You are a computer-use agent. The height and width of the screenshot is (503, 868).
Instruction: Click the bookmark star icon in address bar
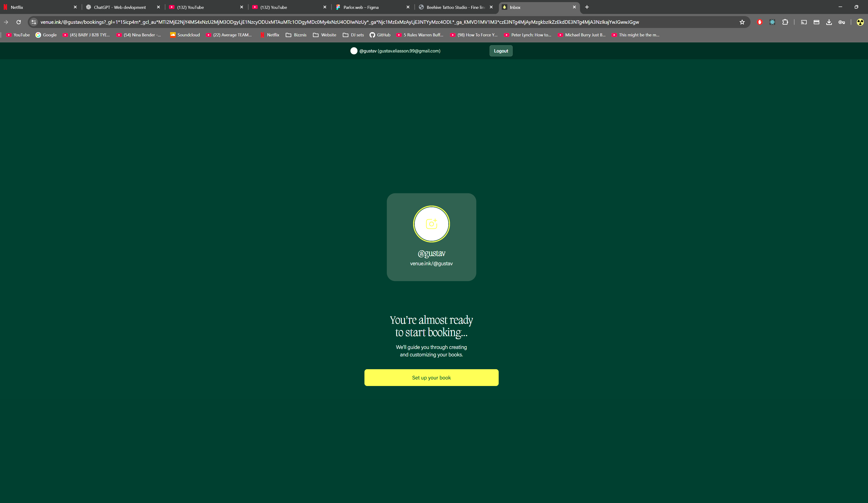[x=742, y=22]
